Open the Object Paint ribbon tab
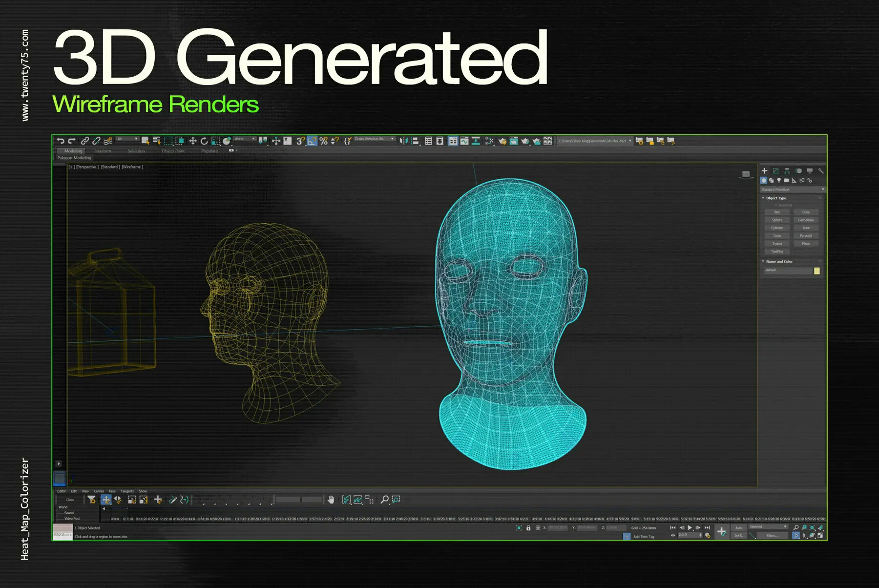Viewport: 879px width, 588px height. point(173,151)
